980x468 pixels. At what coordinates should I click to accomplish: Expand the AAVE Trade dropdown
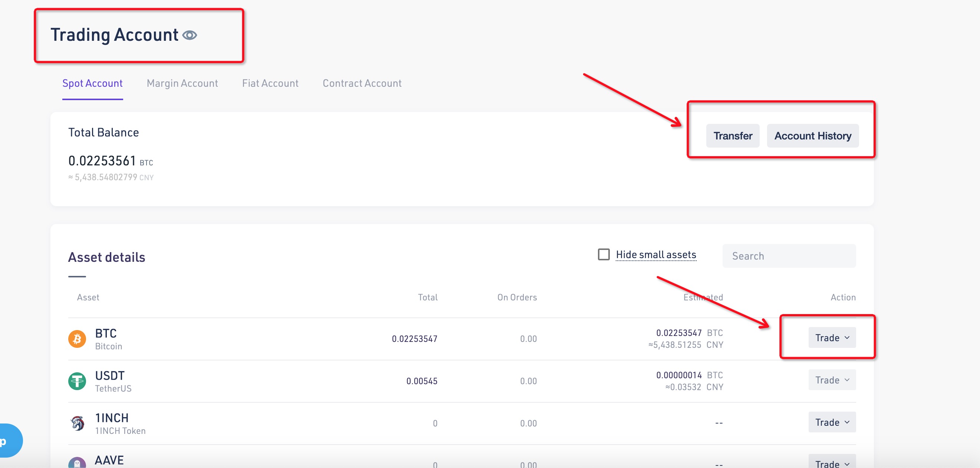pyautogui.click(x=832, y=462)
